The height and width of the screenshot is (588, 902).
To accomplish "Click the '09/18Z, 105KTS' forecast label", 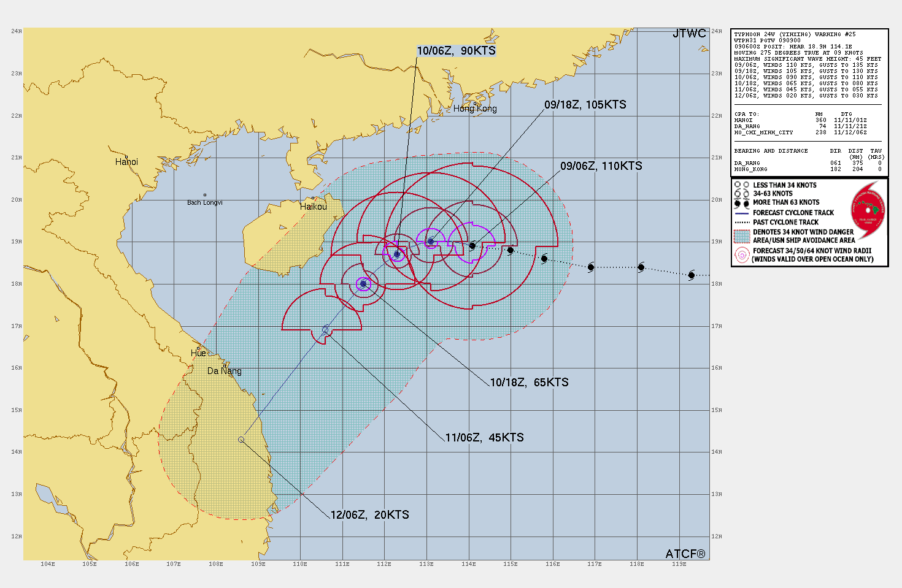I will pos(585,105).
